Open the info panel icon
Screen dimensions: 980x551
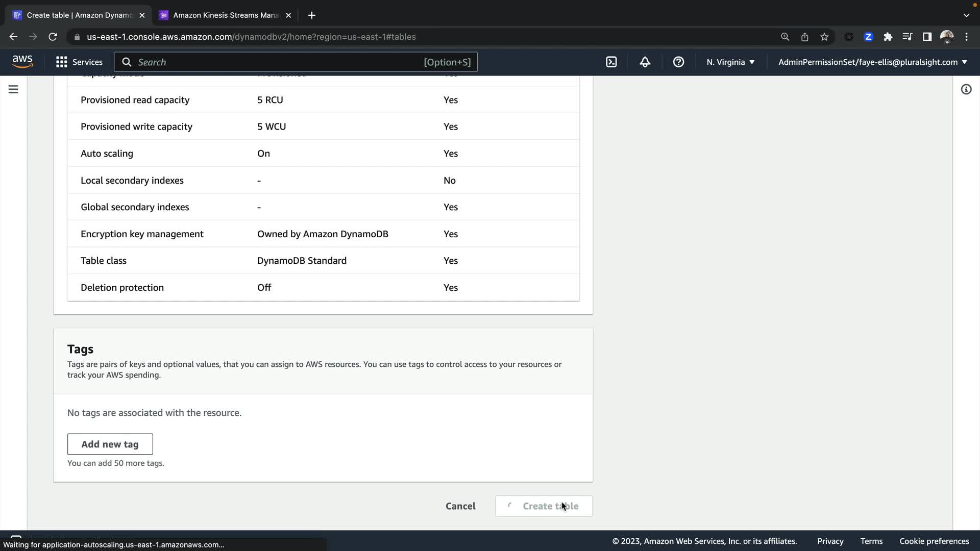point(966,89)
